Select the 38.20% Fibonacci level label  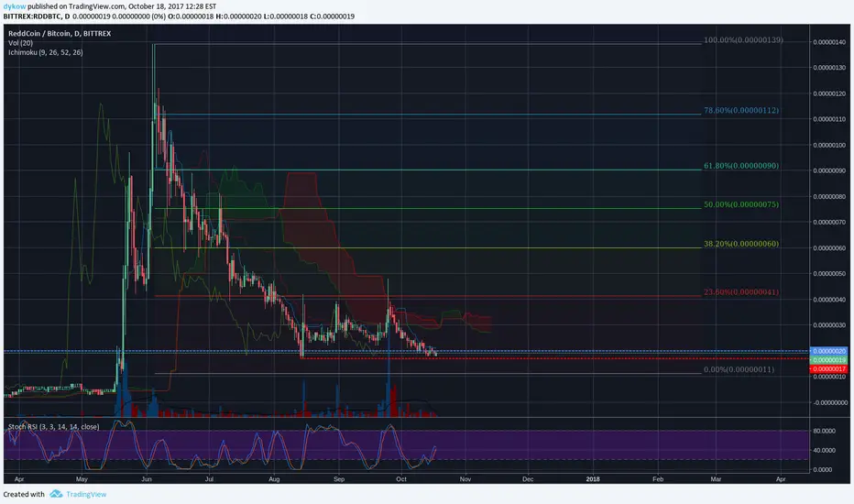pos(741,244)
